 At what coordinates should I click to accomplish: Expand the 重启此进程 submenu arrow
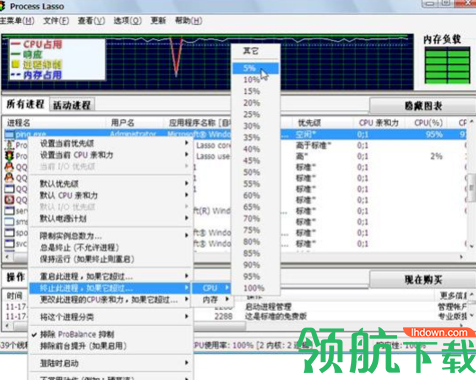click(187, 276)
